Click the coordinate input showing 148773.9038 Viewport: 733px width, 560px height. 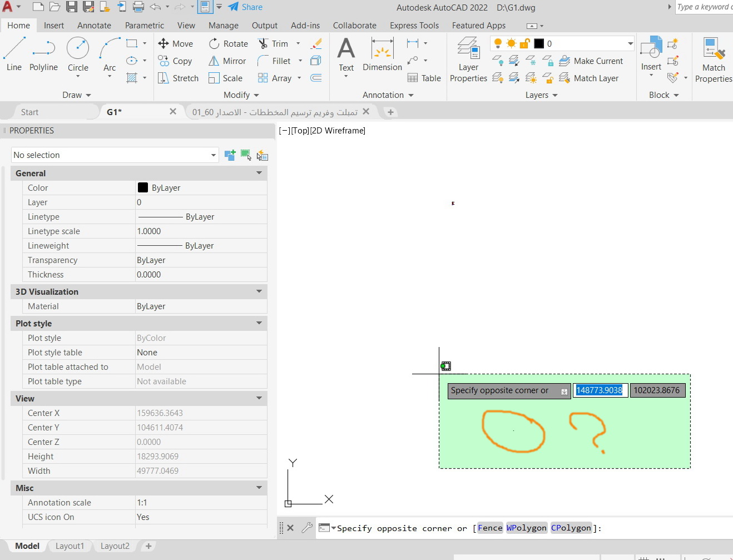[x=600, y=390]
